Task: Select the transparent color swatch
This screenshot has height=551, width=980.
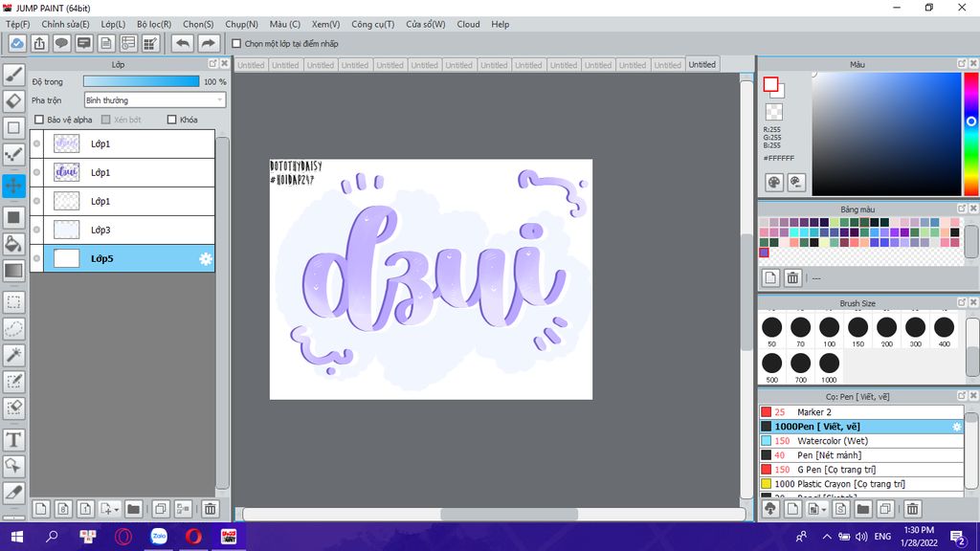Action: (x=773, y=112)
